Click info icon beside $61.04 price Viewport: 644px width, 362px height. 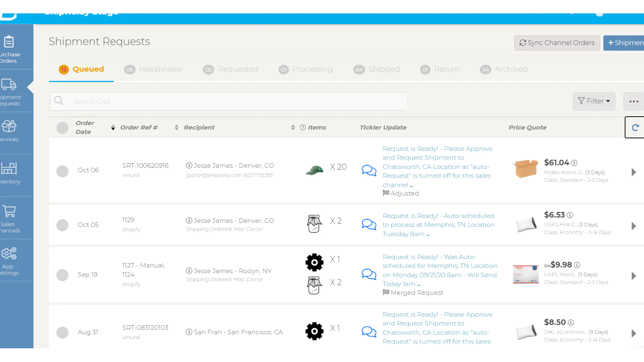click(x=574, y=163)
